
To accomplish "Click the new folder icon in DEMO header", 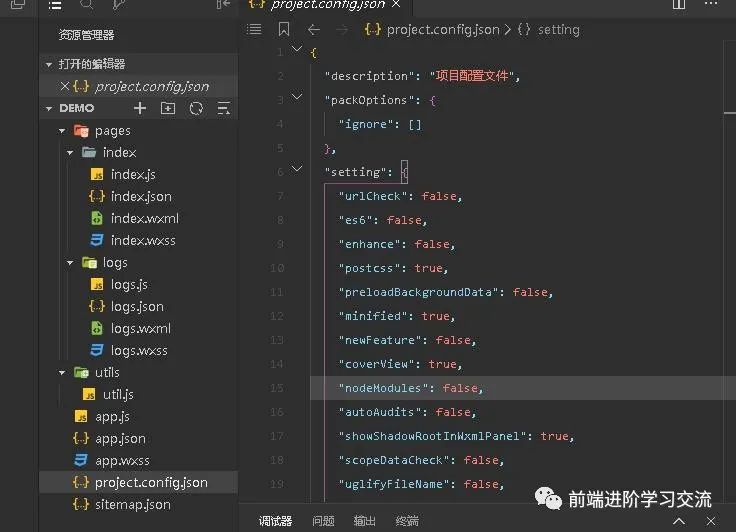I will click(x=167, y=108).
